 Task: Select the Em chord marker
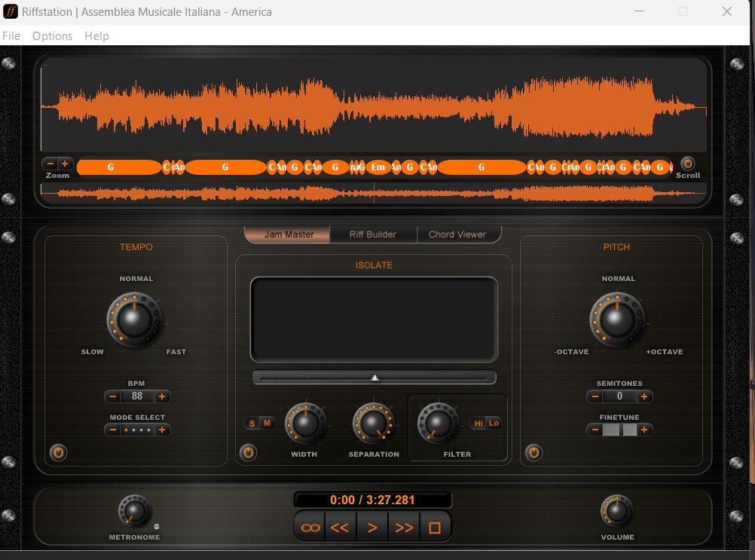pyautogui.click(x=378, y=167)
